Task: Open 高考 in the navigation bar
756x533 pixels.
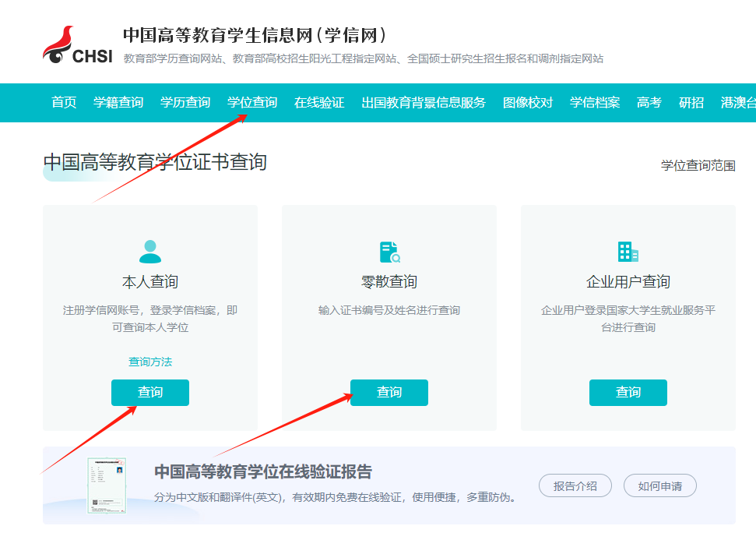Action: point(649,102)
